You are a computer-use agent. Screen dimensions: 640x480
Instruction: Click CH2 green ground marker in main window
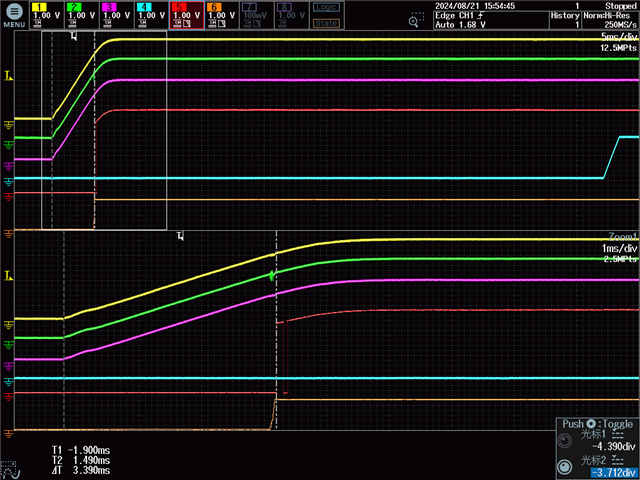click(8, 144)
